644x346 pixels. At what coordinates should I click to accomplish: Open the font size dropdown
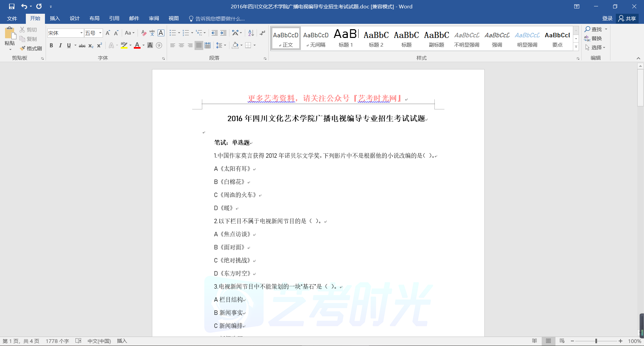[100, 33]
